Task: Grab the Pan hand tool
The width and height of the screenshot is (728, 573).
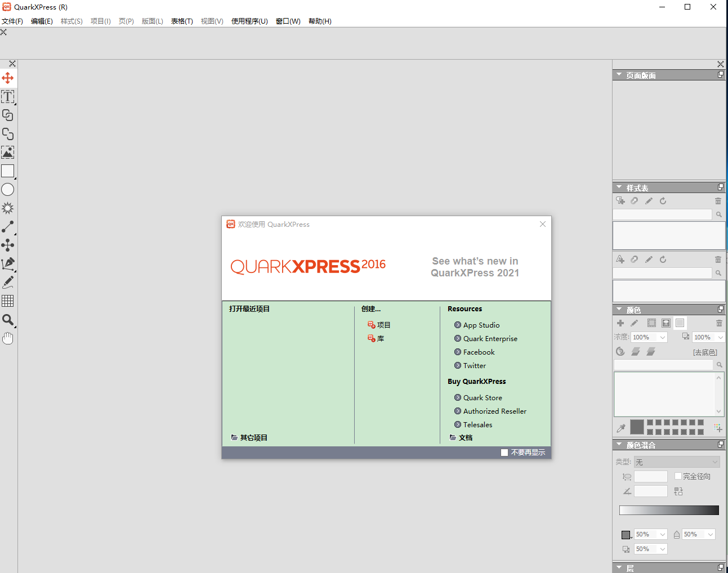Action: point(8,338)
